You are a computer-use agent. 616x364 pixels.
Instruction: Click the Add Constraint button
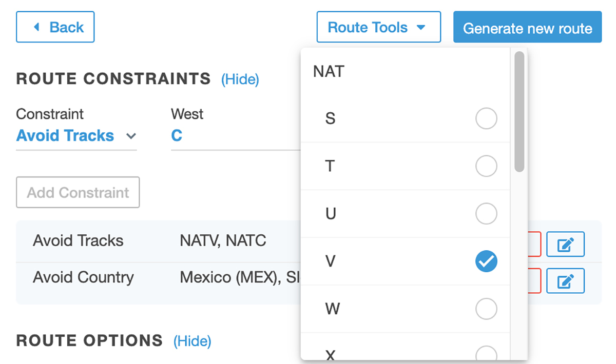78,193
